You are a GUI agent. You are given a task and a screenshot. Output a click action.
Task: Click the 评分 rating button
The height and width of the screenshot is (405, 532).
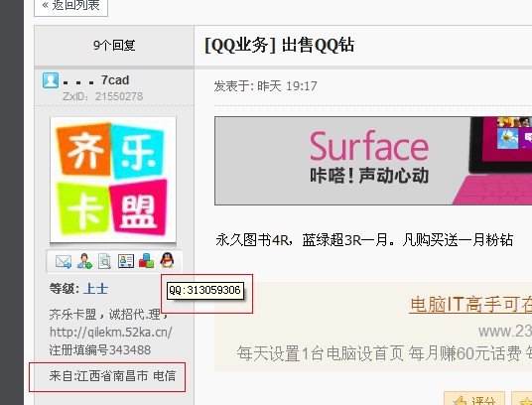(474, 399)
